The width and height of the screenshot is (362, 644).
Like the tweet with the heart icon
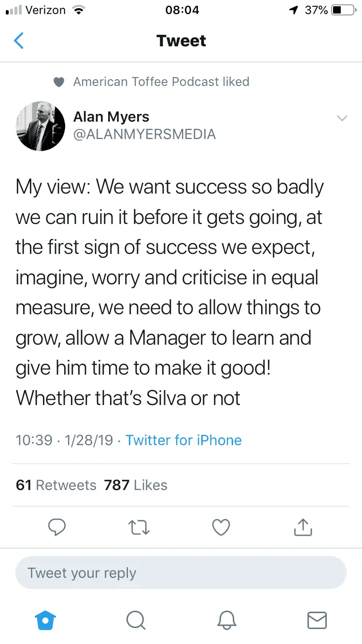[221, 527]
